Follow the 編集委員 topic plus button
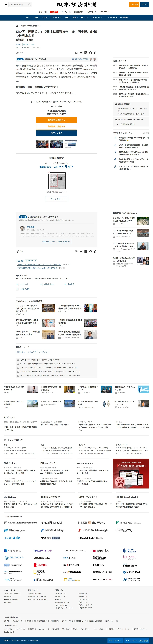 coord(65,284)
